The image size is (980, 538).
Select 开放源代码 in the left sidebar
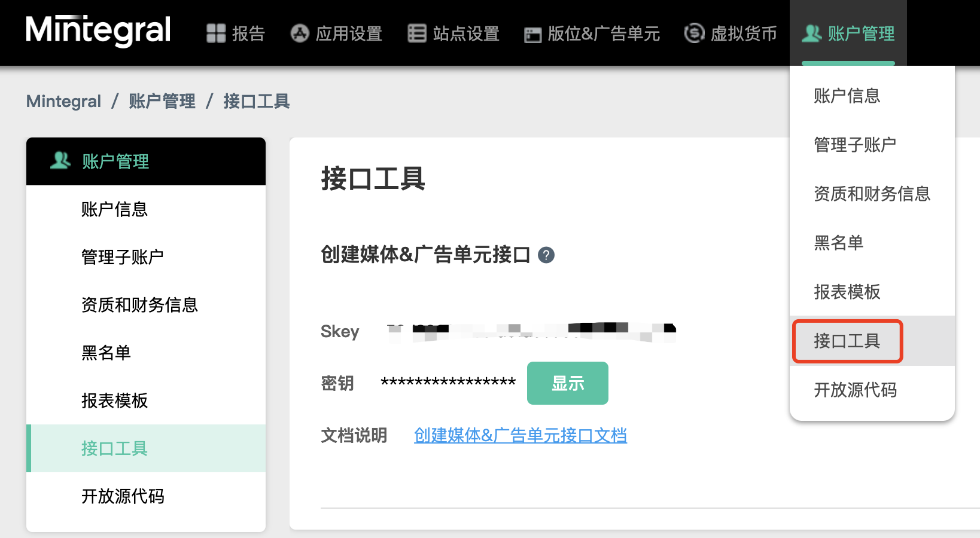pyautogui.click(x=123, y=496)
